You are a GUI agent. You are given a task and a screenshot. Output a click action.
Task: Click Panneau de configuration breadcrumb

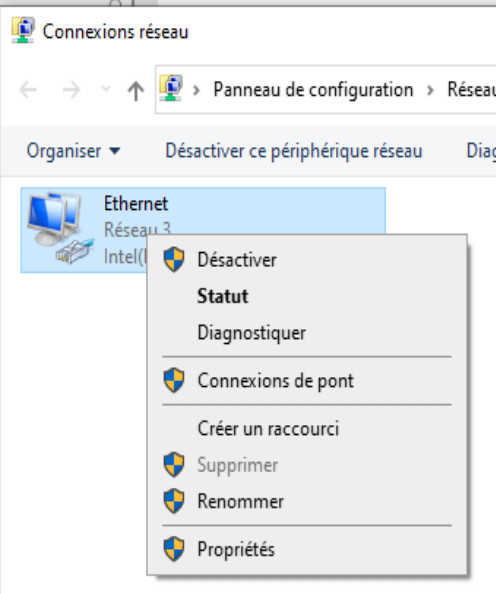tap(313, 90)
